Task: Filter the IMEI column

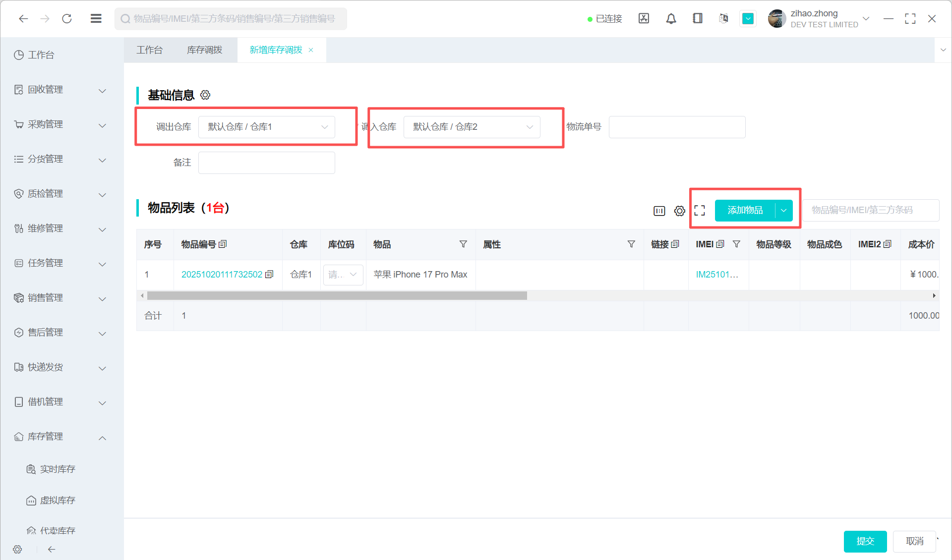Action: pos(736,244)
